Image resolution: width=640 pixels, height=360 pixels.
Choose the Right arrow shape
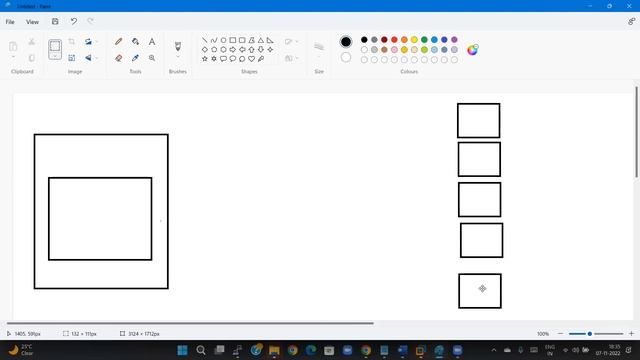[x=233, y=49]
